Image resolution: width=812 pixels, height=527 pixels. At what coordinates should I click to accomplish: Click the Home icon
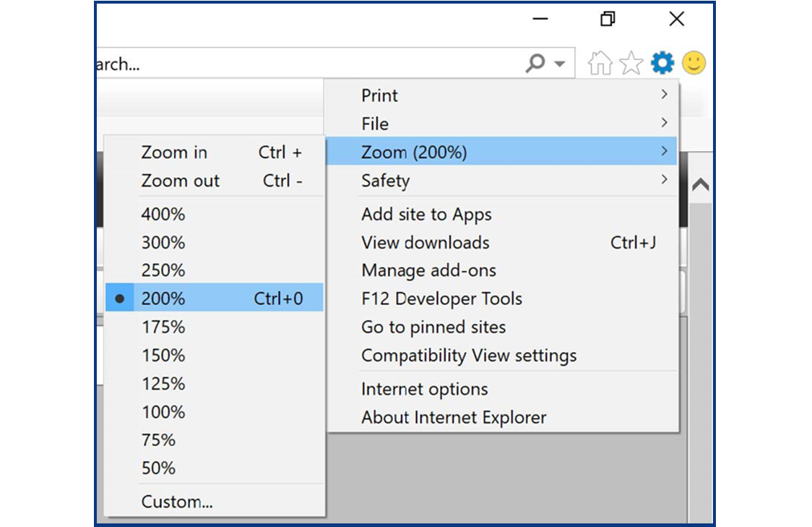point(600,63)
